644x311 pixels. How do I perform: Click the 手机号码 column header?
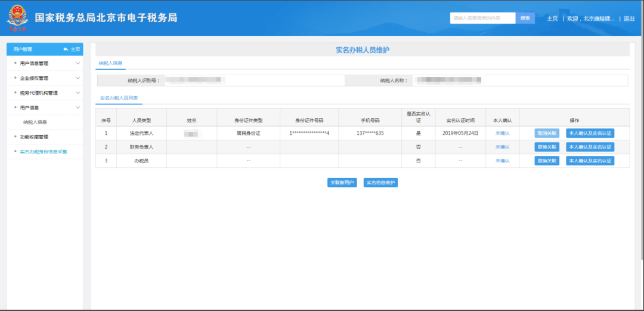click(x=370, y=118)
